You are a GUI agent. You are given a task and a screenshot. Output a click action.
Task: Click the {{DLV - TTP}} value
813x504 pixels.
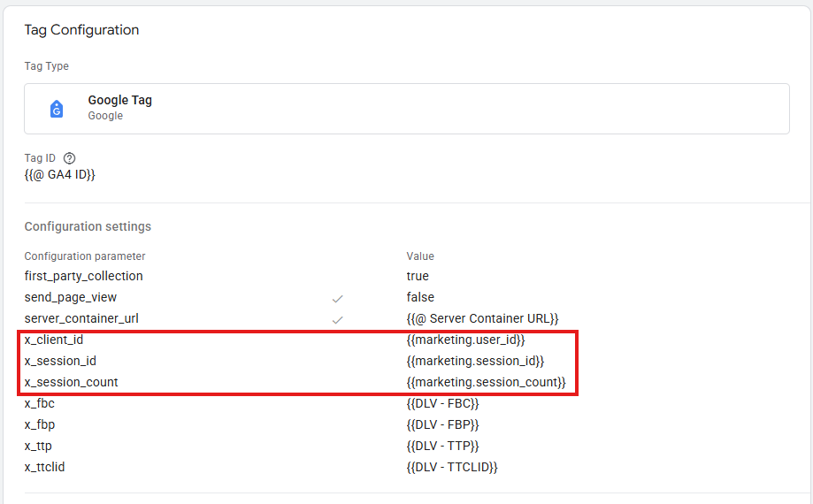[441, 446]
